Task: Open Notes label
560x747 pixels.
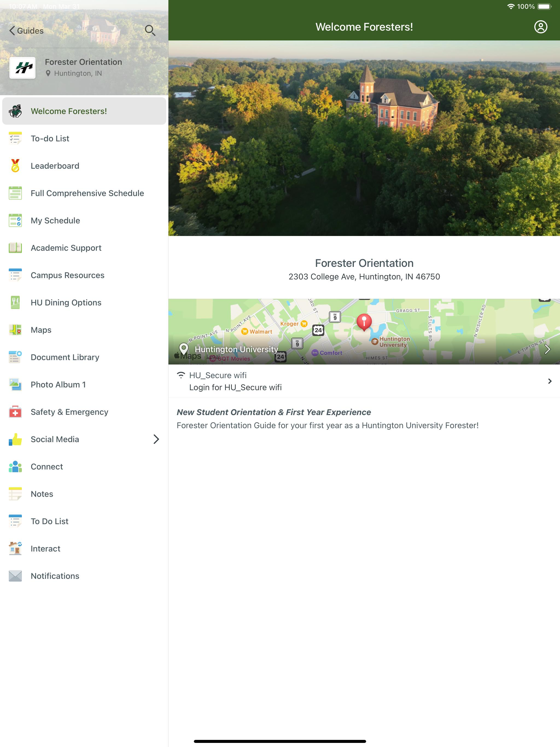Action: pyautogui.click(x=42, y=494)
